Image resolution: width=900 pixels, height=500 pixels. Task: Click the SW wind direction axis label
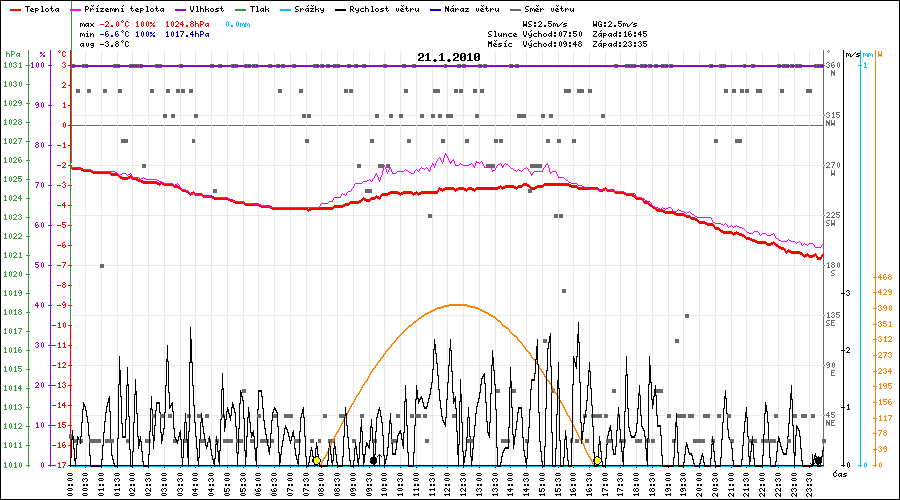click(830, 223)
